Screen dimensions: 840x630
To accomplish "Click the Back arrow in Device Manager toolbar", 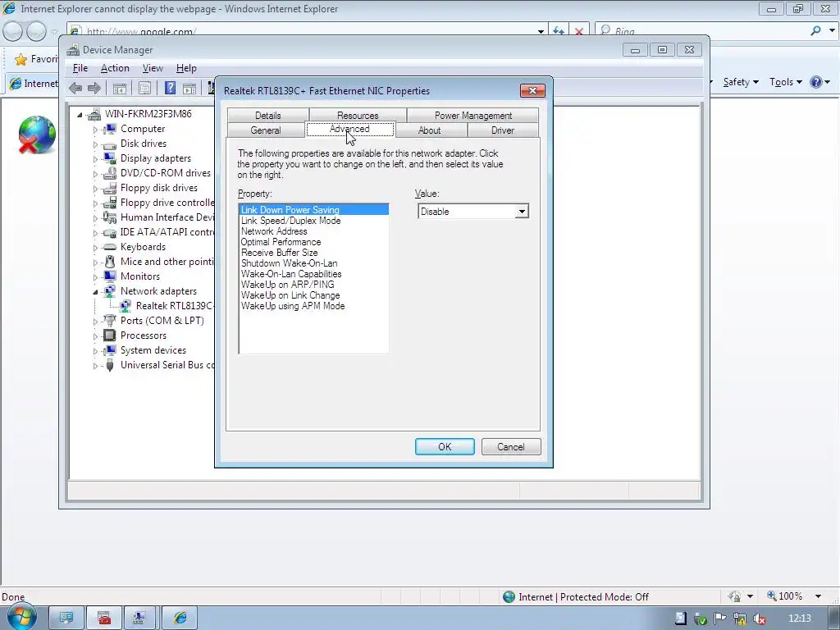I will coord(75,88).
